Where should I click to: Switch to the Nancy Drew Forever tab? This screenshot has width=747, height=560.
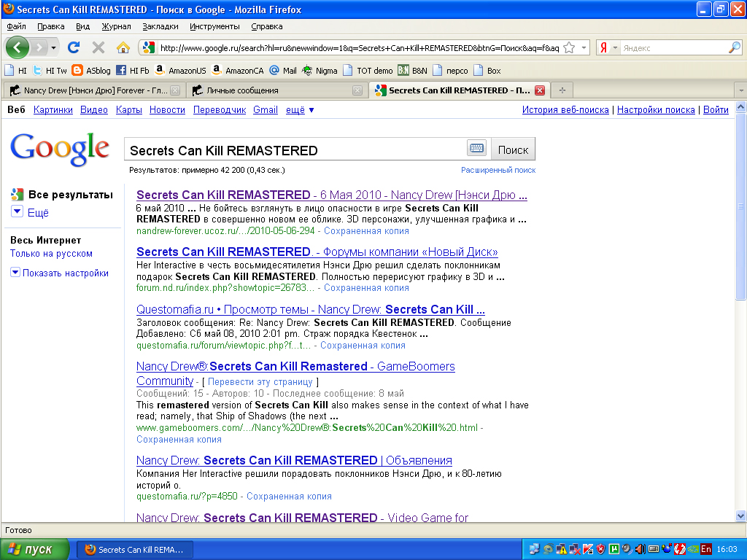(x=94, y=90)
